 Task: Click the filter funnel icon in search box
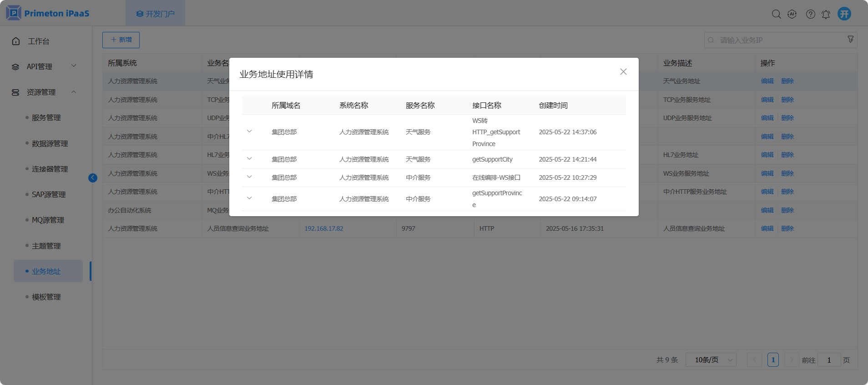850,40
